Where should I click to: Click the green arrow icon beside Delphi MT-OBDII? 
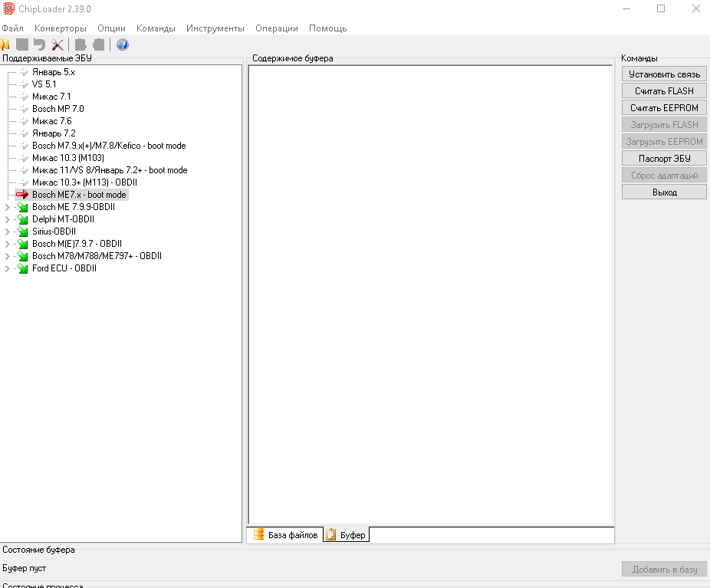22,219
